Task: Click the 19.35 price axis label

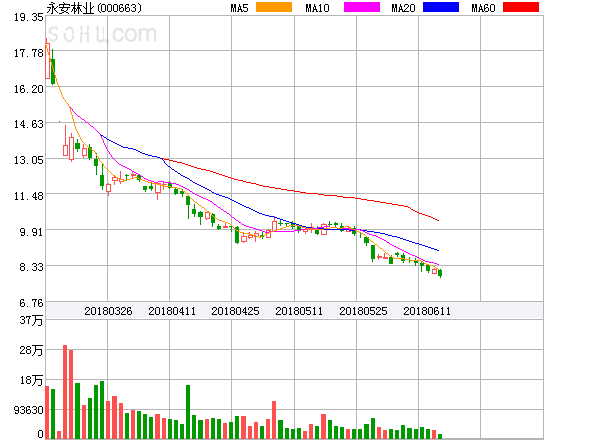Action: [x=29, y=17]
